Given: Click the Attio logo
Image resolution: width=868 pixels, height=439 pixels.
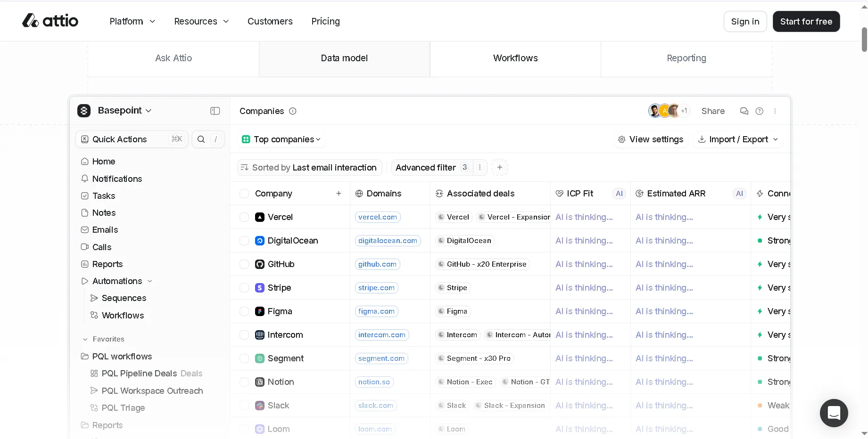Looking at the screenshot, I should [x=50, y=21].
